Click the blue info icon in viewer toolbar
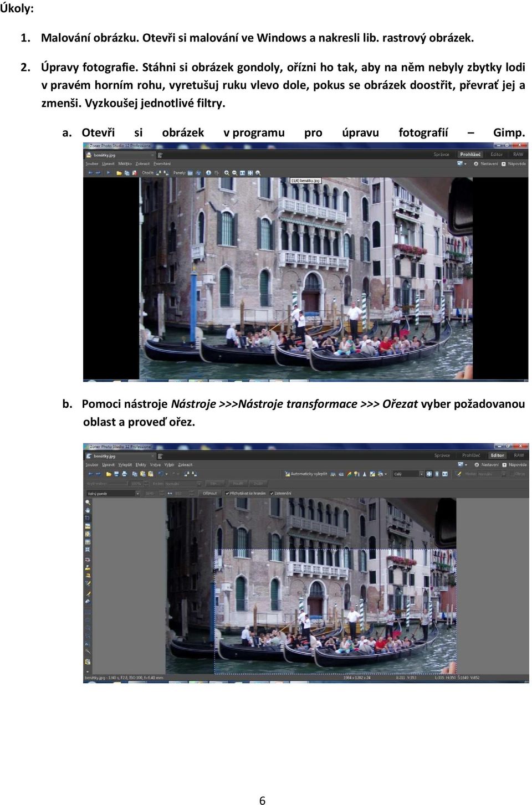Image resolution: width=532 pixels, height=805 pixels. click(208, 173)
